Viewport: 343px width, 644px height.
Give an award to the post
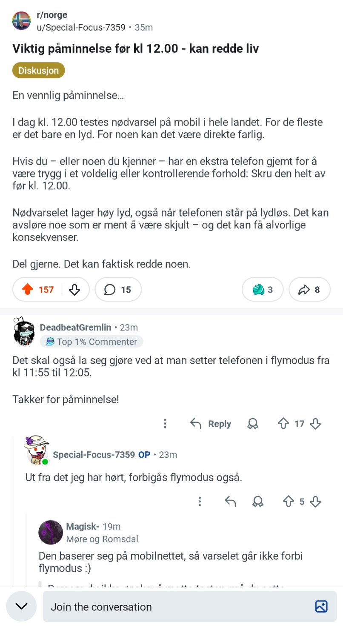coord(263,290)
